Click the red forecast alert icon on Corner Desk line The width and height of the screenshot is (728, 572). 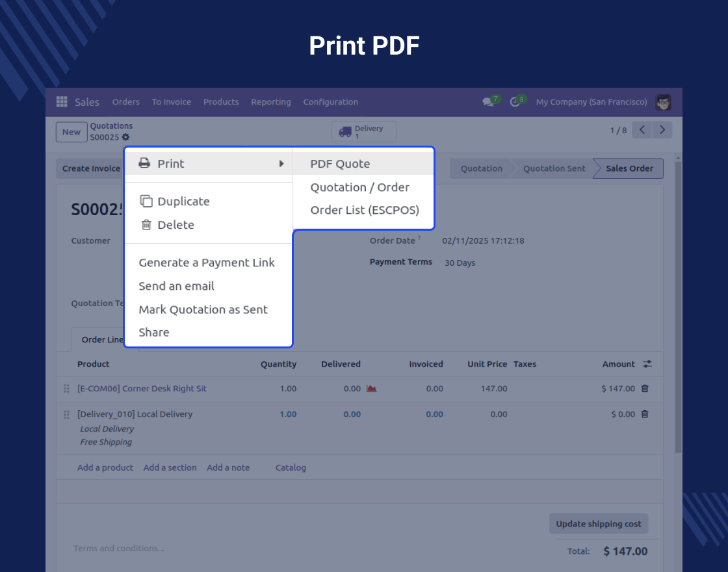(x=371, y=388)
